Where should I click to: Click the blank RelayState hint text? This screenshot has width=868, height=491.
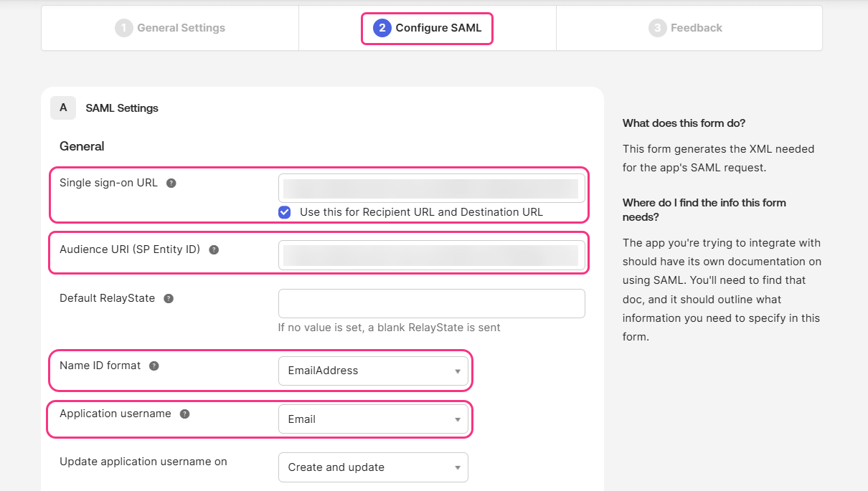click(x=390, y=328)
